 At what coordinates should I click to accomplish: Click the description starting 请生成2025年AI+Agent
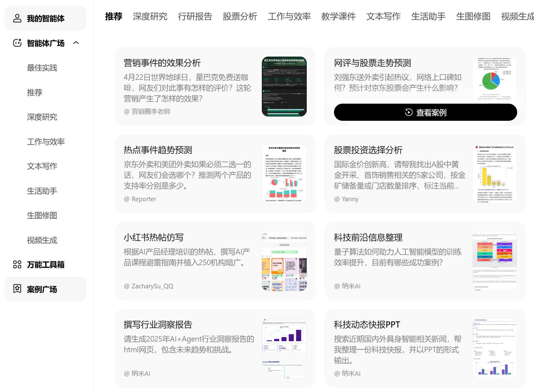click(x=189, y=344)
